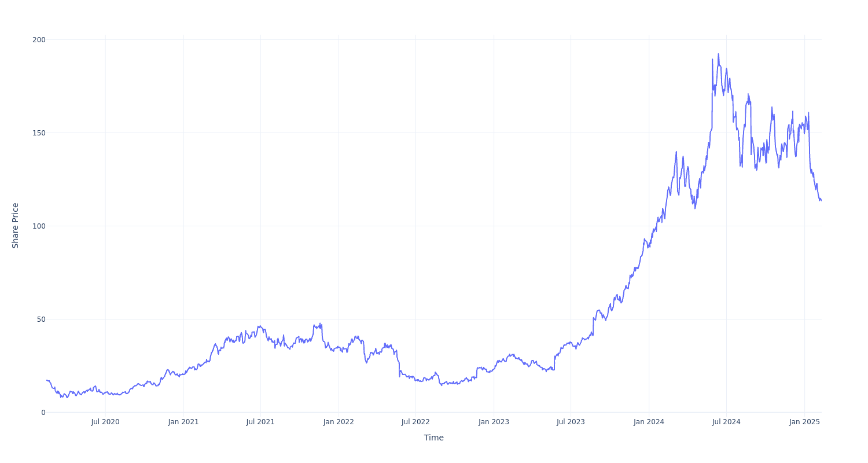
Task: Click the 'Jan 2023' x-axis label
Action: 494,422
